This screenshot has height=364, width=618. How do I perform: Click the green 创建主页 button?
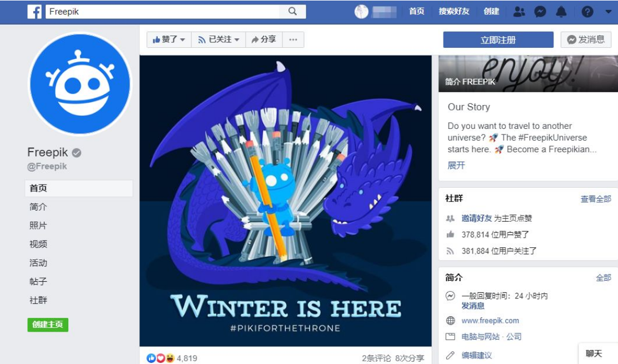(x=48, y=325)
